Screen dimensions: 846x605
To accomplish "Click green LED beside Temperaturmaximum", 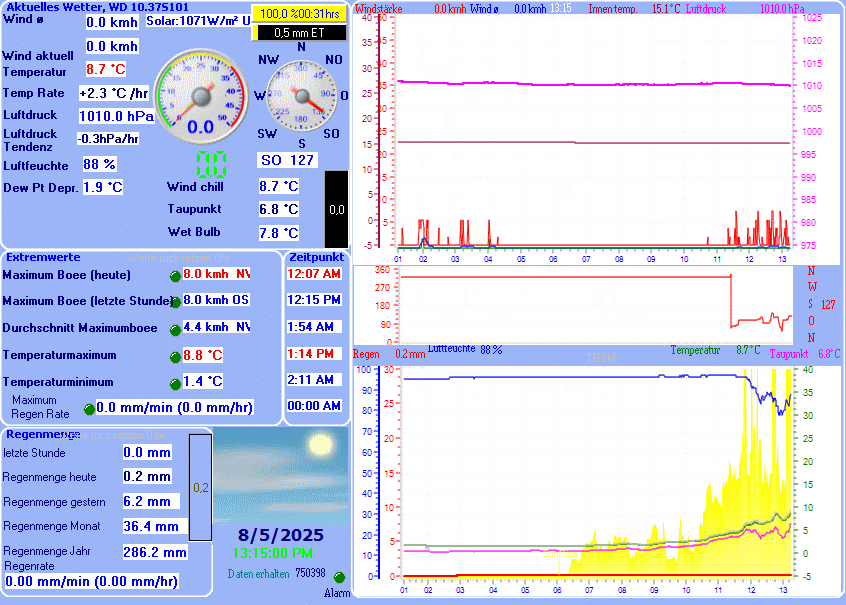I will pos(175,356).
